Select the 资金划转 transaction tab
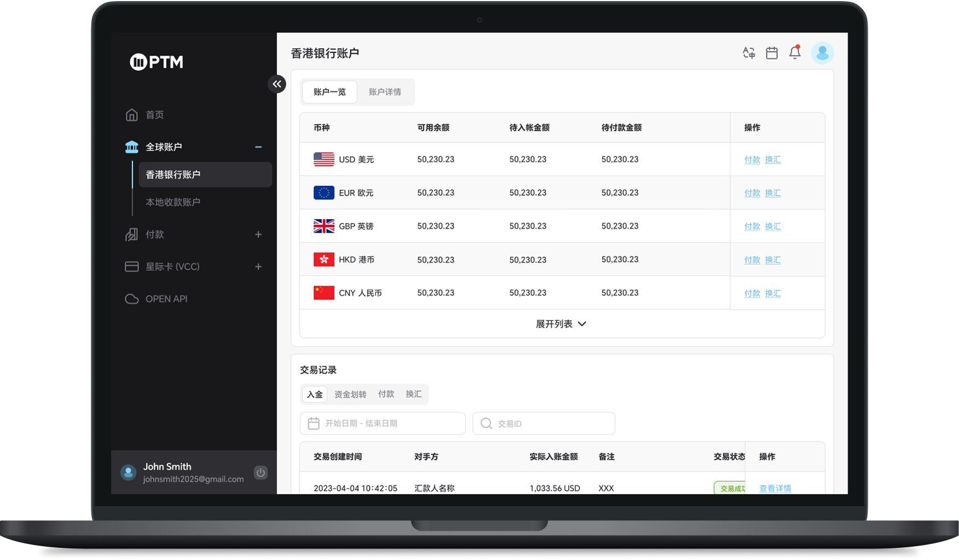This screenshot has height=560, width=959. tap(350, 395)
